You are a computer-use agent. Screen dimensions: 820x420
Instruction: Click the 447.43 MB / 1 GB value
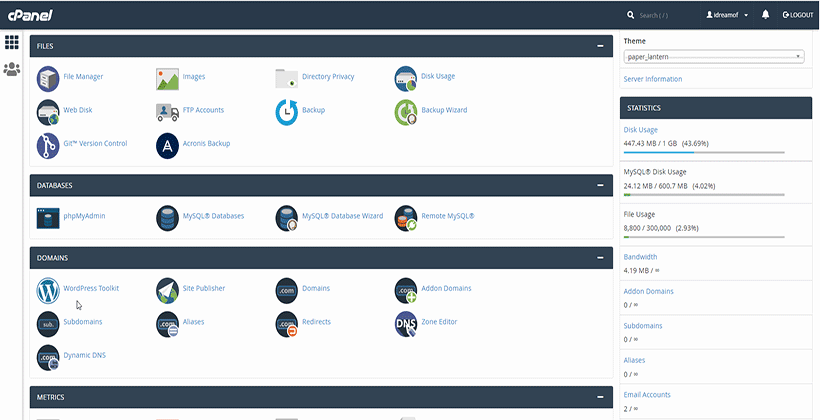pyautogui.click(x=650, y=143)
